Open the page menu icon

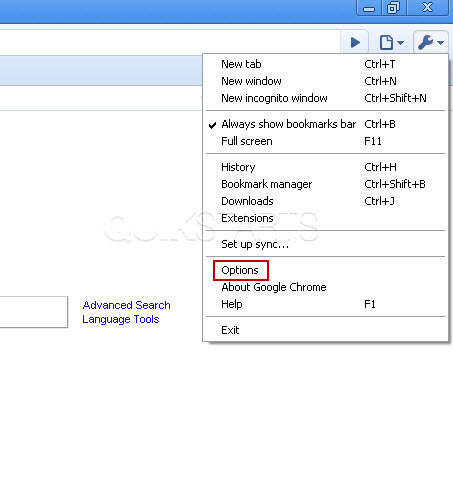391,43
